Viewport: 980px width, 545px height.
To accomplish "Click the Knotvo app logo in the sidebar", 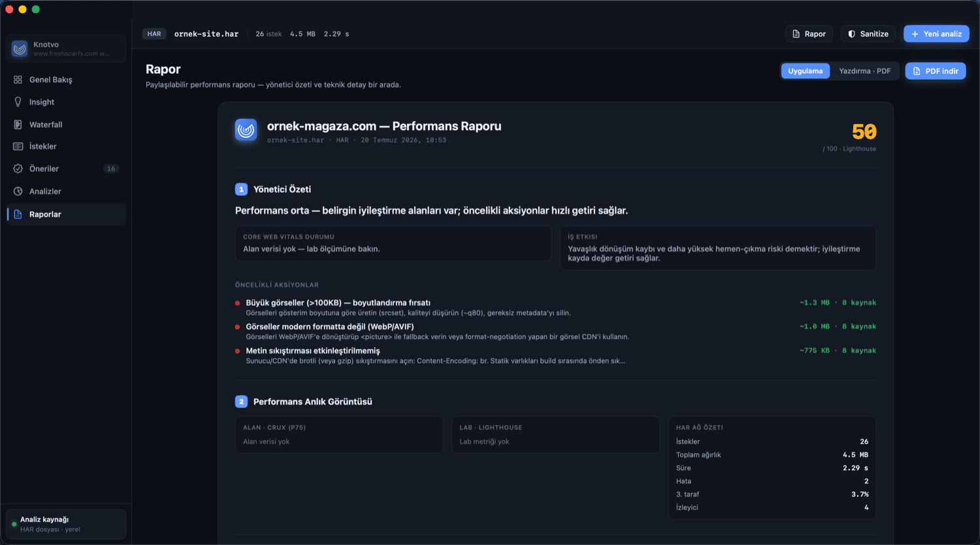I will (x=20, y=49).
